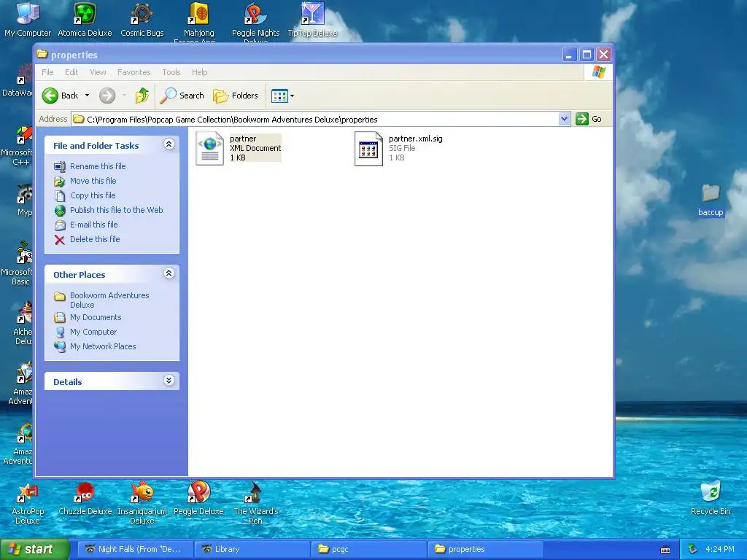Click Move this file
The image size is (747, 560).
coord(93,181)
